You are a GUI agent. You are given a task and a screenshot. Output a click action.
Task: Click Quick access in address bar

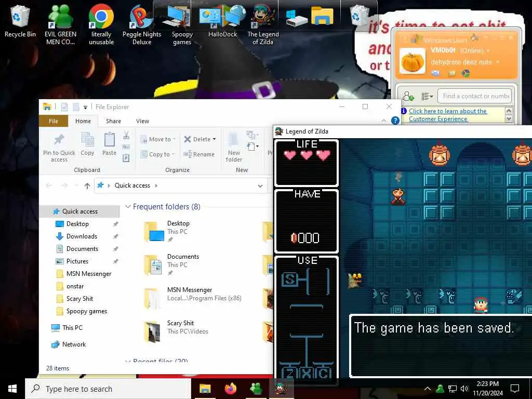coord(132,185)
